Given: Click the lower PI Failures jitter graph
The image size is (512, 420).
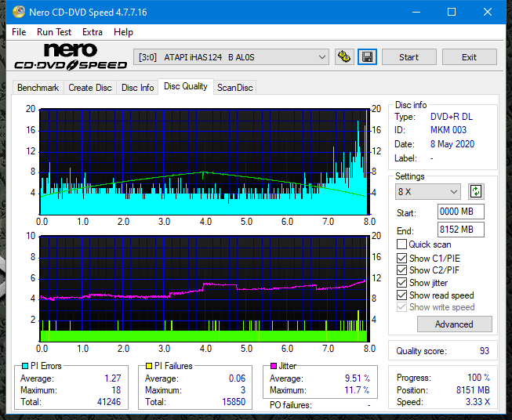Looking at the screenshot, I should (x=205, y=289).
